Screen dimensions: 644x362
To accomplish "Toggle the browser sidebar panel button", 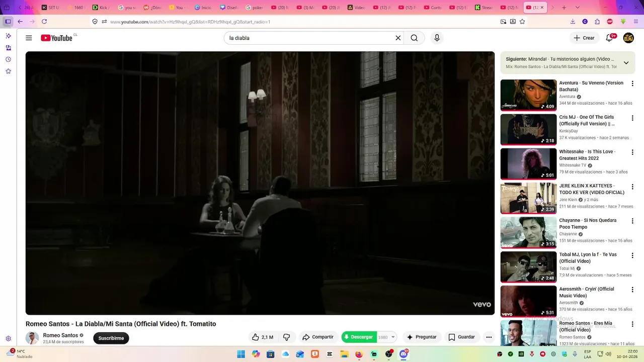I will [8, 22].
